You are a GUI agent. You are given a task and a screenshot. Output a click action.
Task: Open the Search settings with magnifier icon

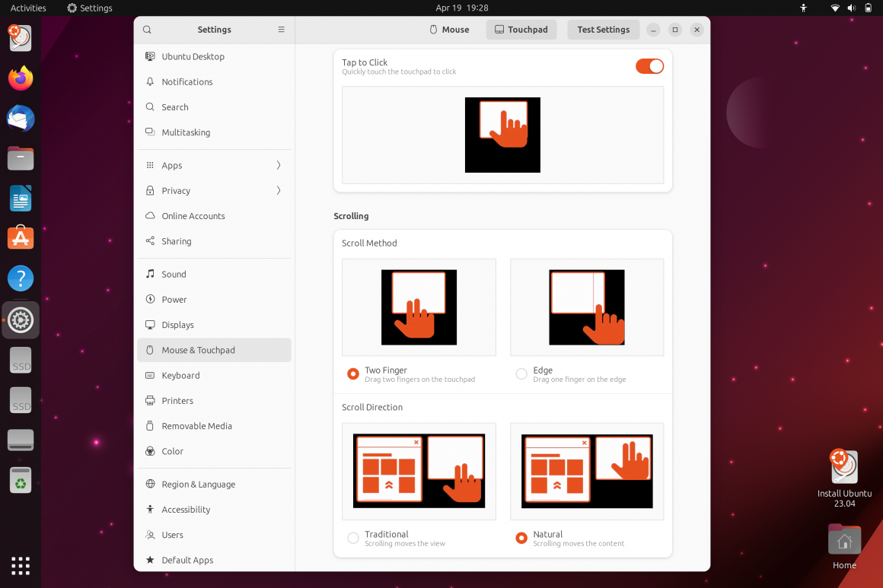pyautogui.click(x=174, y=106)
